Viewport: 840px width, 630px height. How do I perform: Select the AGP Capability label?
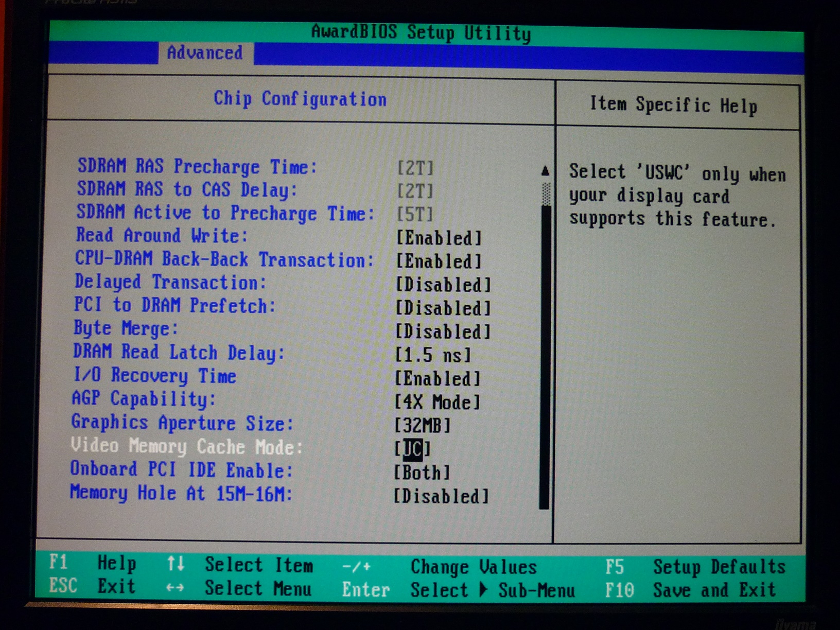(144, 399)
